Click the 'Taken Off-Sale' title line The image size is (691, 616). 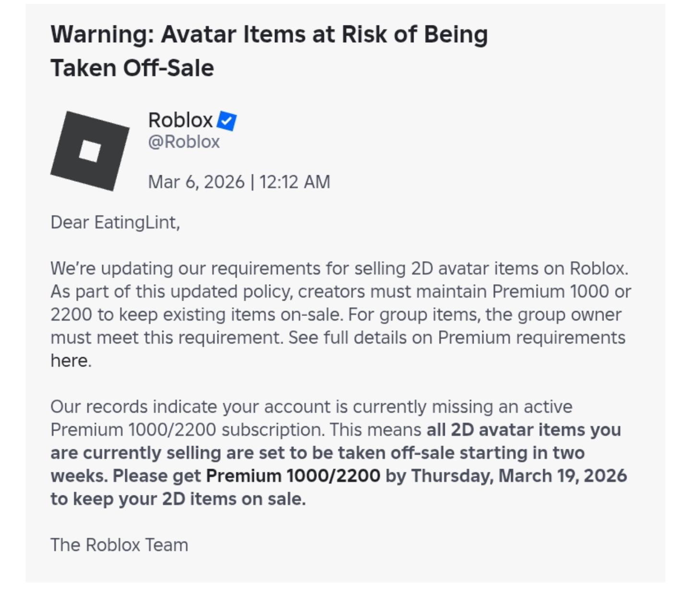pyautogui.click(x=132, y=68)
